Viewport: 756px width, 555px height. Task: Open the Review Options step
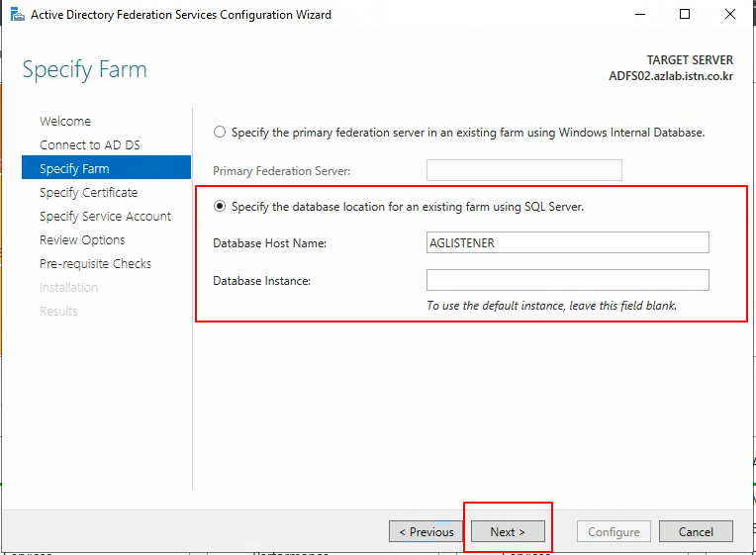tap(82, 239)
